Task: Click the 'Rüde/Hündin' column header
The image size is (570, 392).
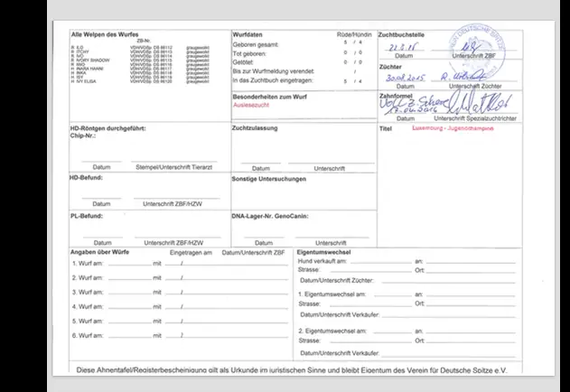Action: coord(354,35)
